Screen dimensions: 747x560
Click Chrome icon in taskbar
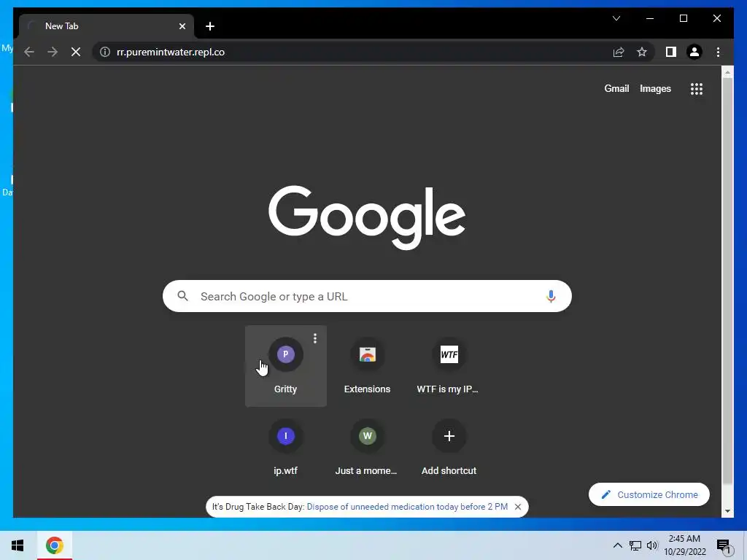coord(55,545)
